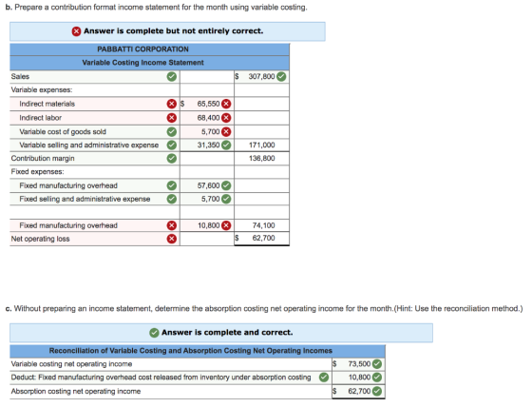Click green check next to 73,500 value
532x407 pixels.
coord(376,364)
